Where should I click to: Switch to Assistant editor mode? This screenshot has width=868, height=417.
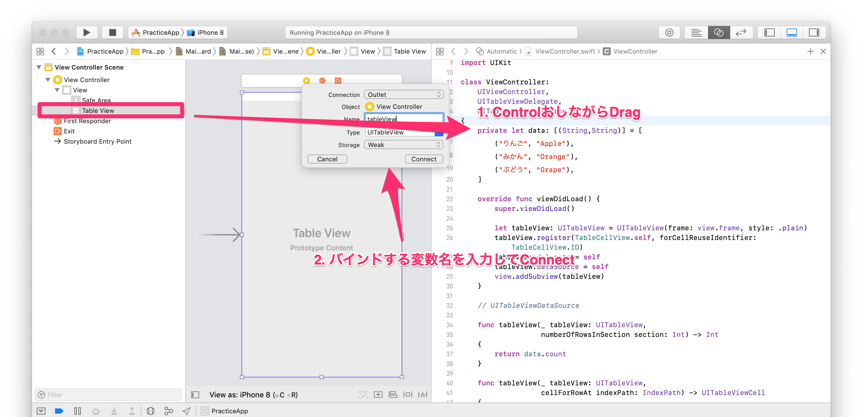coord(719,33)
